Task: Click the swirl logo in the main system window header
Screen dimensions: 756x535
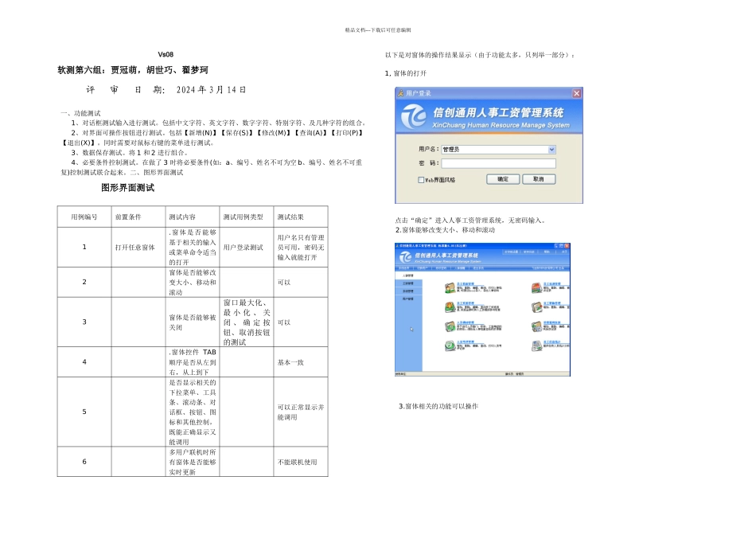Action: point(406,258)
